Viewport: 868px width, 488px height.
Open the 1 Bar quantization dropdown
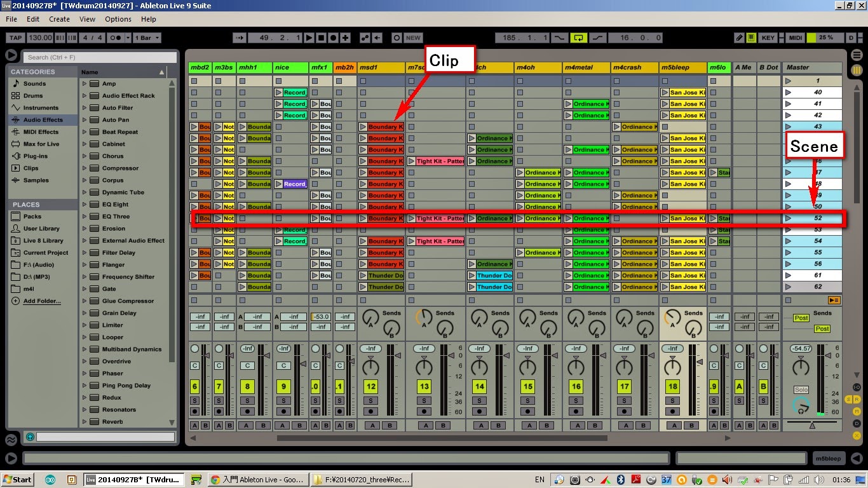147,37
